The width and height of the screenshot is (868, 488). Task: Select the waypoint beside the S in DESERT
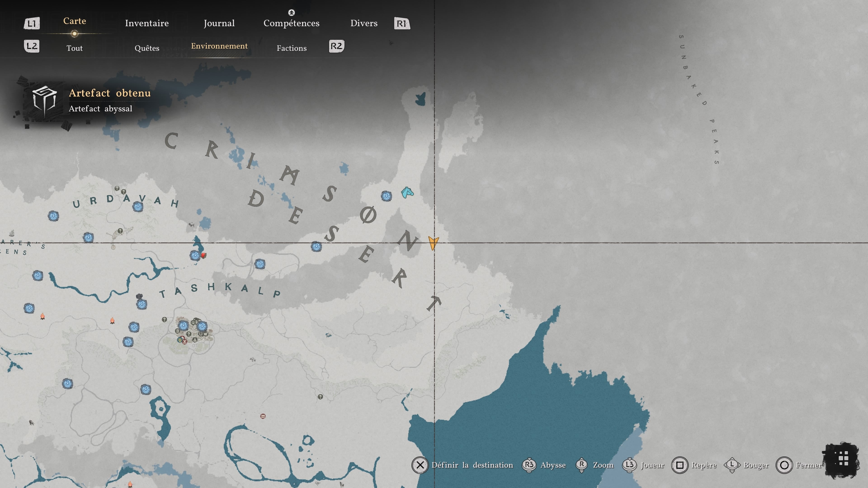tap(316, 246)
